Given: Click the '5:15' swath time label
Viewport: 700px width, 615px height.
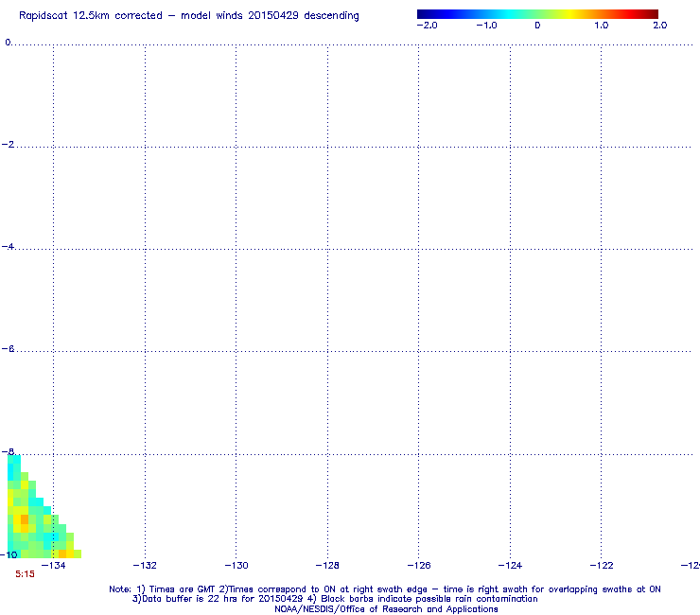Looking at the screenshot, I should [x=25, y=574].
